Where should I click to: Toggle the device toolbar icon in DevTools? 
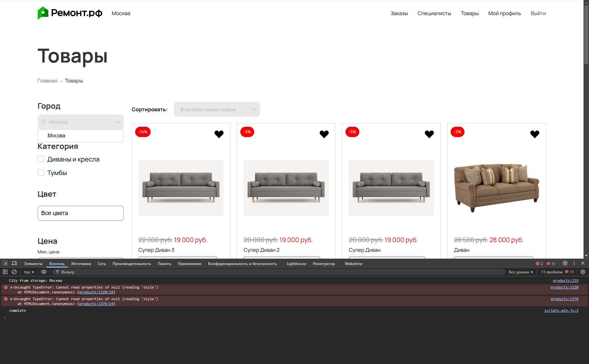click(x=14, y=263)
